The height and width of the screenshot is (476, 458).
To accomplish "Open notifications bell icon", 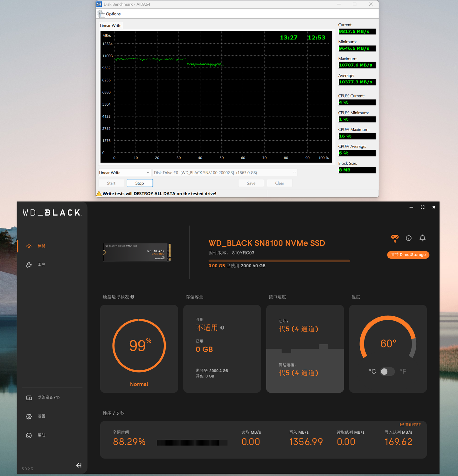I will tap(422, 238).
